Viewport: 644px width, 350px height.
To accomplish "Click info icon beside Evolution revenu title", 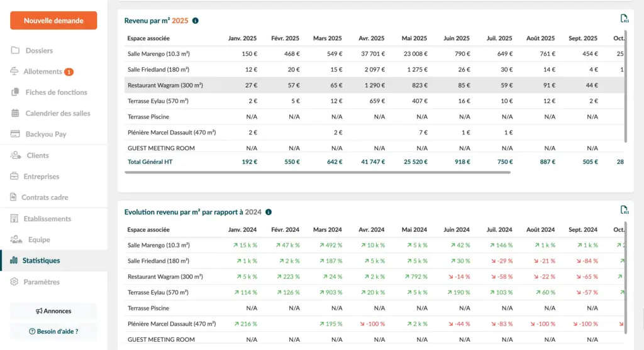I will point(269,212).
